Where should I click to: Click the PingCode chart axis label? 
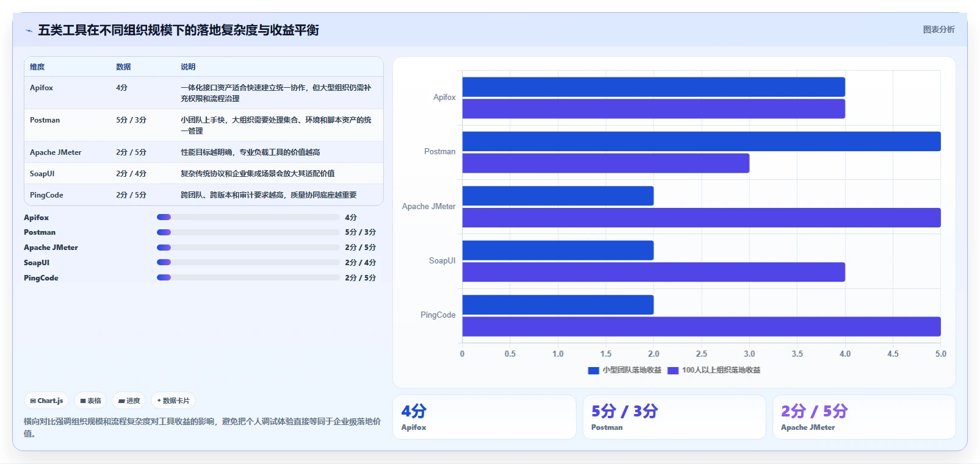coord(438,315)
